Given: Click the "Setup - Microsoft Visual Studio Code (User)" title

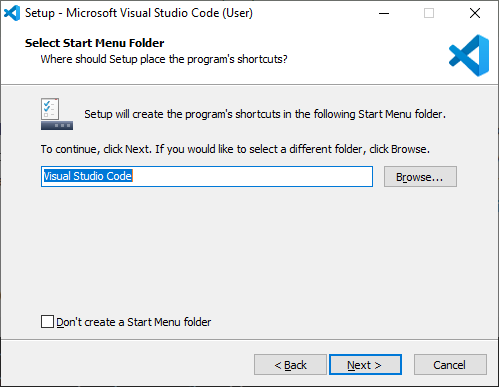Looking at the screenshot, I should click(x=139, y=13).
